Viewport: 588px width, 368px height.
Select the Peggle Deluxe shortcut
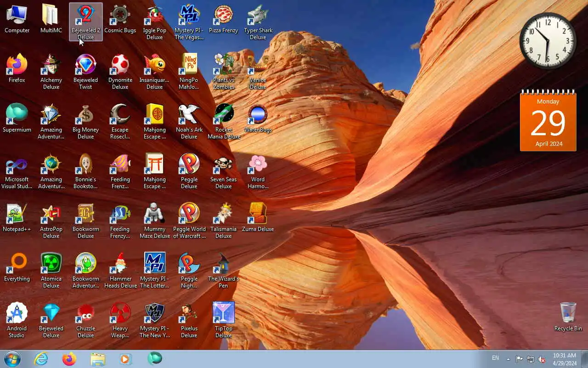[x=189, y=171]
